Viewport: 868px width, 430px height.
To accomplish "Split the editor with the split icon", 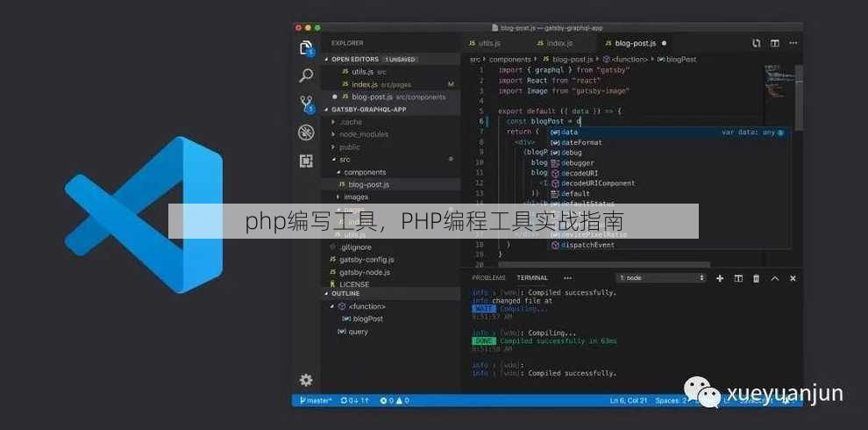I will click(x=774, y=43).
